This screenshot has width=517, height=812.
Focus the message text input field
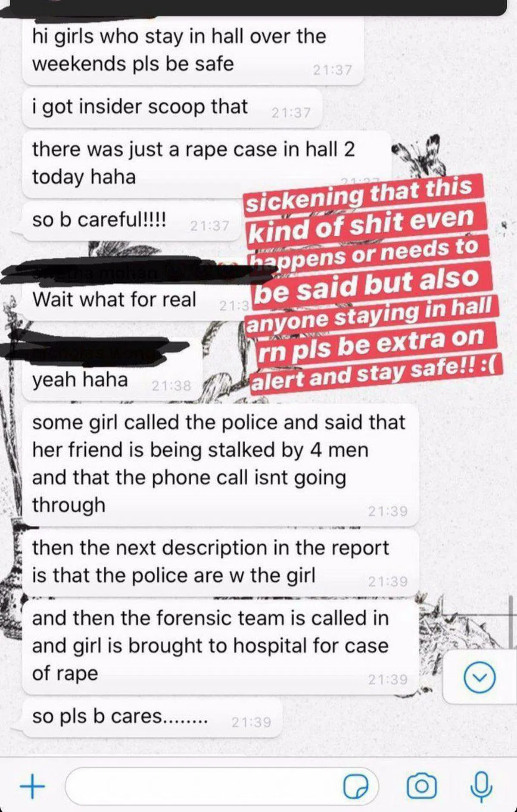(221, 787)
